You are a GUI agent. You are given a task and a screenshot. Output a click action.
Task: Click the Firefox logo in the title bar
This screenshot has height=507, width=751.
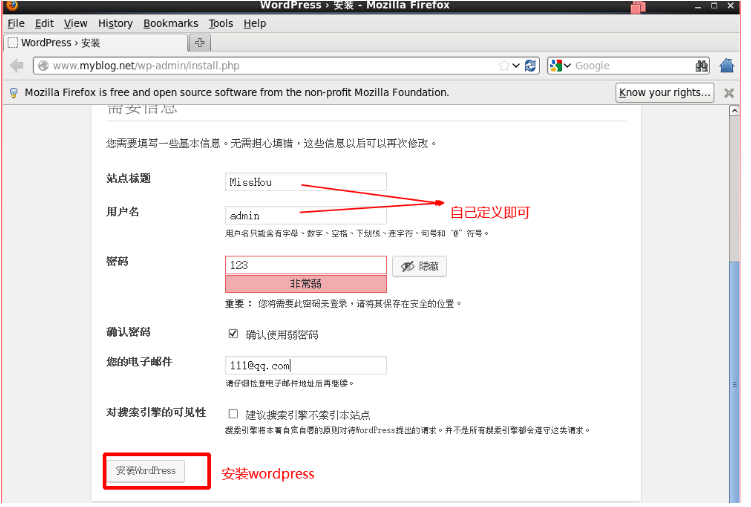tap(12, 5)
